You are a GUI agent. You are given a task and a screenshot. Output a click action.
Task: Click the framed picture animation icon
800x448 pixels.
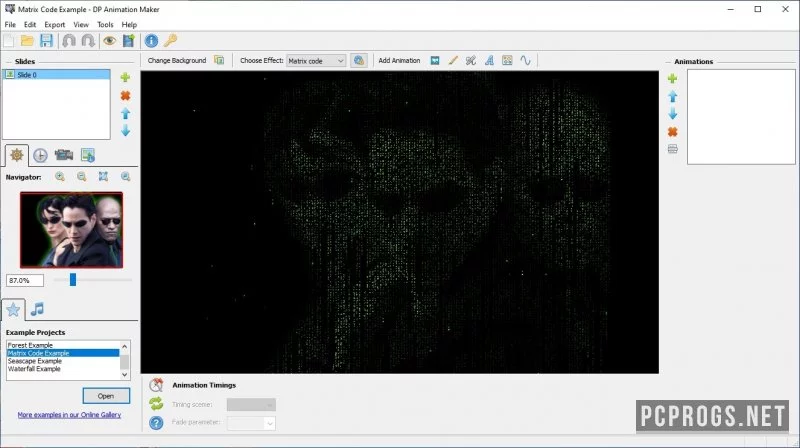(x=507, y=61)
